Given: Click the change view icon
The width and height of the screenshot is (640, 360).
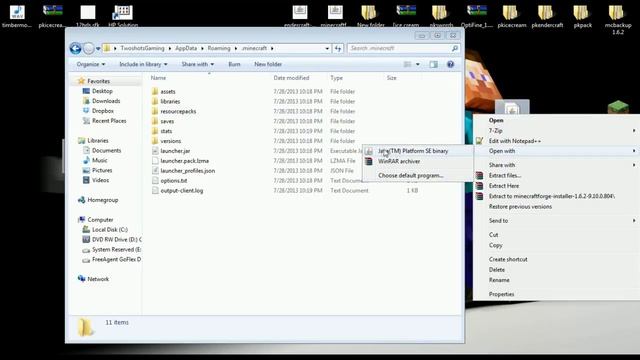Looking at the screenshot, I should click(407, 64).
